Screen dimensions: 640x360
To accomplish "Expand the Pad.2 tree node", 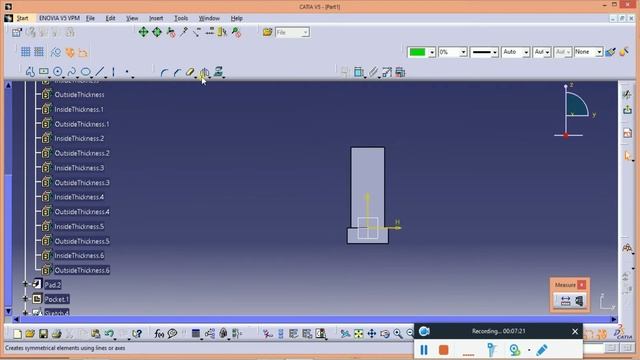I will (25, 284).
